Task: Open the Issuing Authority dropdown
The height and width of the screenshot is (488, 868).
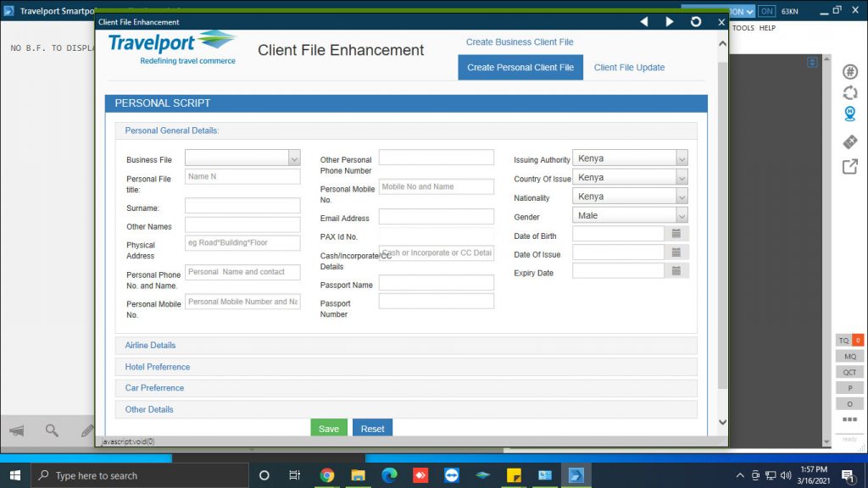Action: [x=630, y=158]
